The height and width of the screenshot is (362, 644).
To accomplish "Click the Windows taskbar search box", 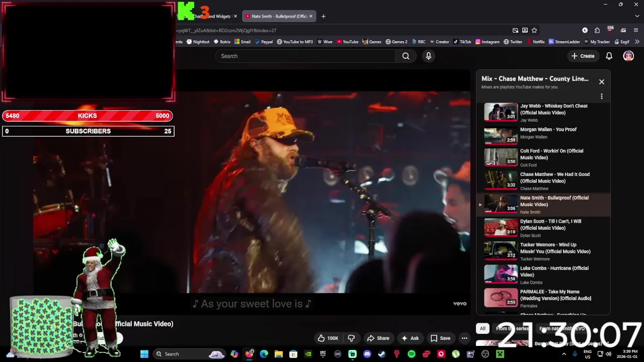I will (x=188, y=354).
